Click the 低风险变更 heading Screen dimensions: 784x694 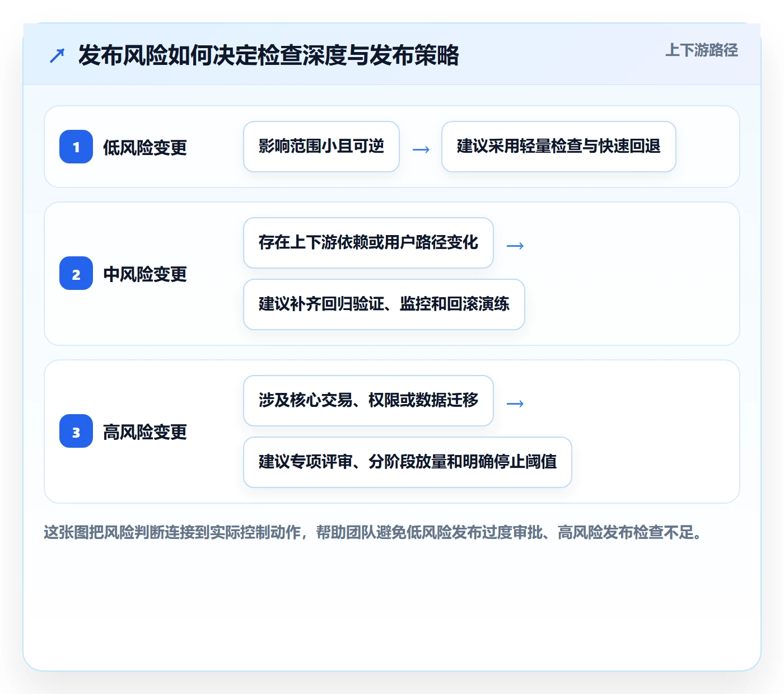point(145,147)
